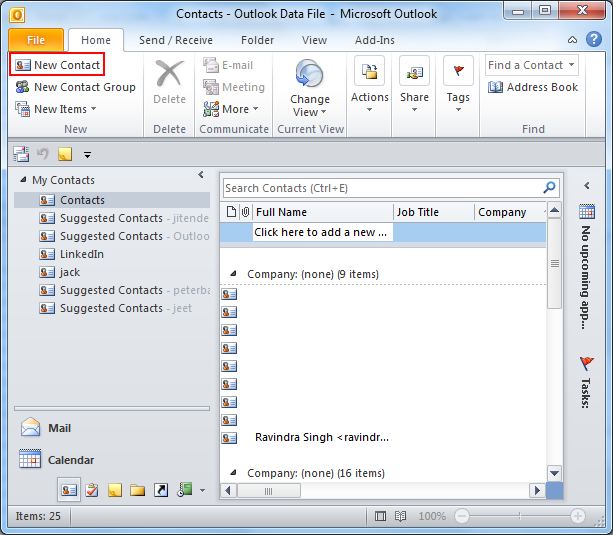Image resolution: width=613 pixels, height=535 pixels.
Task: Select the Contacts folder
Action: (112, 200)
